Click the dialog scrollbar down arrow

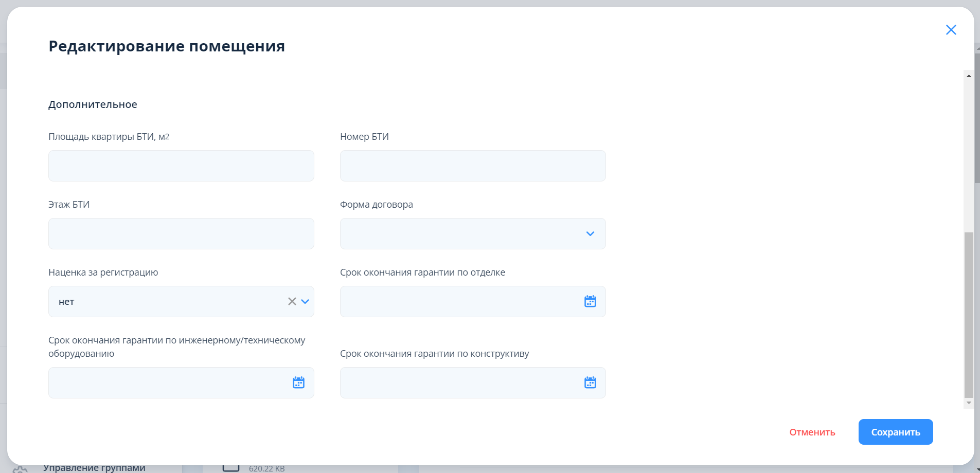969,403
